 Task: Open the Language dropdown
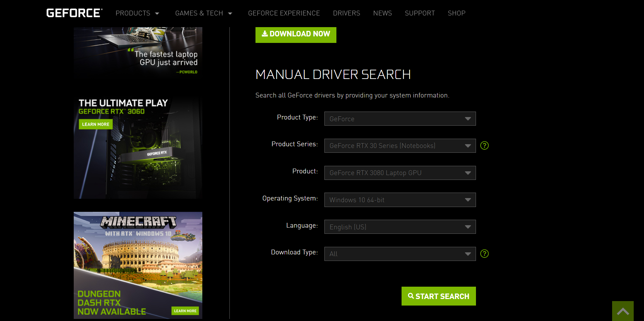coord(400,227)
